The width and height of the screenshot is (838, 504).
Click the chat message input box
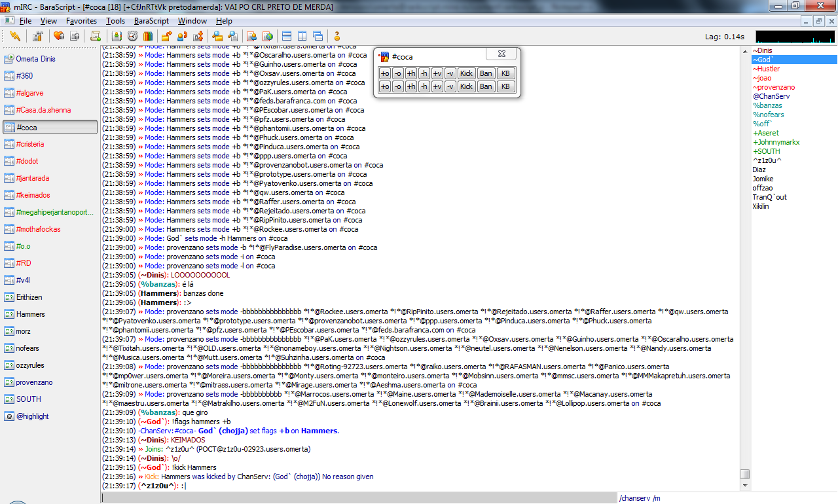pyautogui.click(x=357, y=498)
